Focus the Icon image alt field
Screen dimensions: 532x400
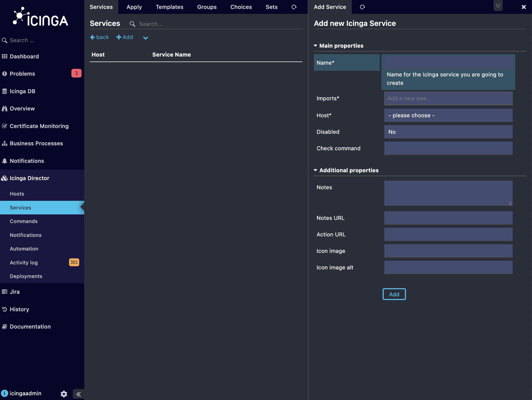(x=448, y=268)
